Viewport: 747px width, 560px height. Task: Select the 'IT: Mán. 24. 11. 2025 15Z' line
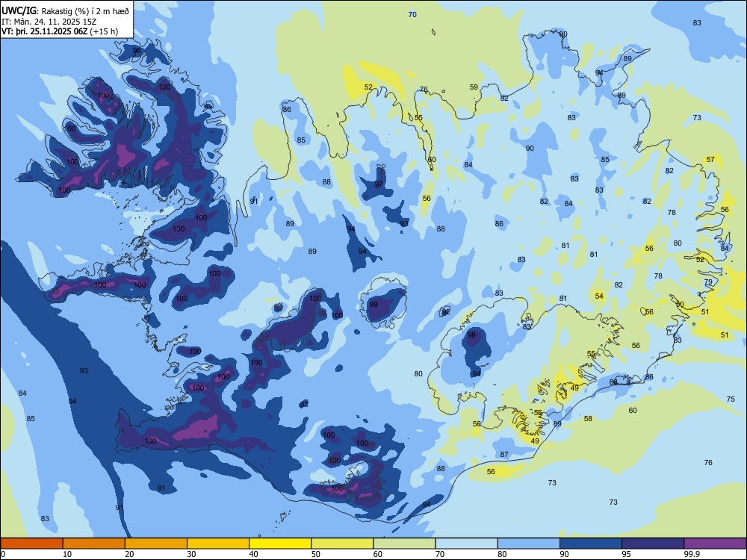point(49,22)
